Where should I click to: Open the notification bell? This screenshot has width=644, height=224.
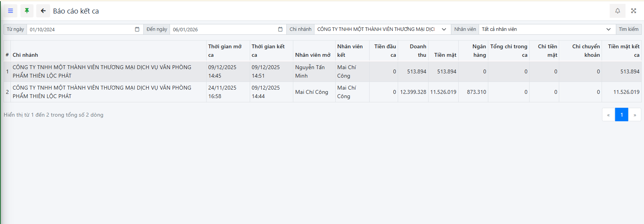click(617, 11)
